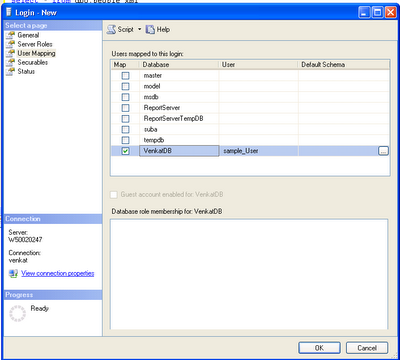Screen dimensions: 400x360
Task: Check the master database map checkbox
Action: (x=125, y=76)
